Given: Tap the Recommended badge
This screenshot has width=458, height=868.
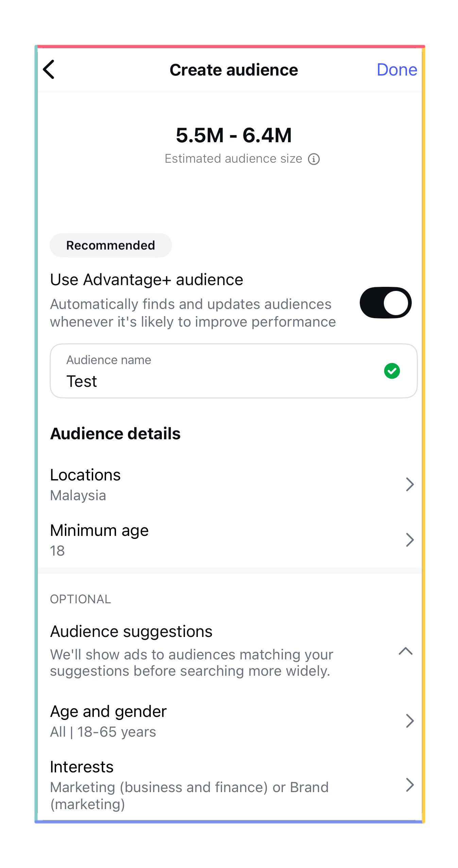Looking at the screenshot, I should pyautogui.click(x=111, y=245).
